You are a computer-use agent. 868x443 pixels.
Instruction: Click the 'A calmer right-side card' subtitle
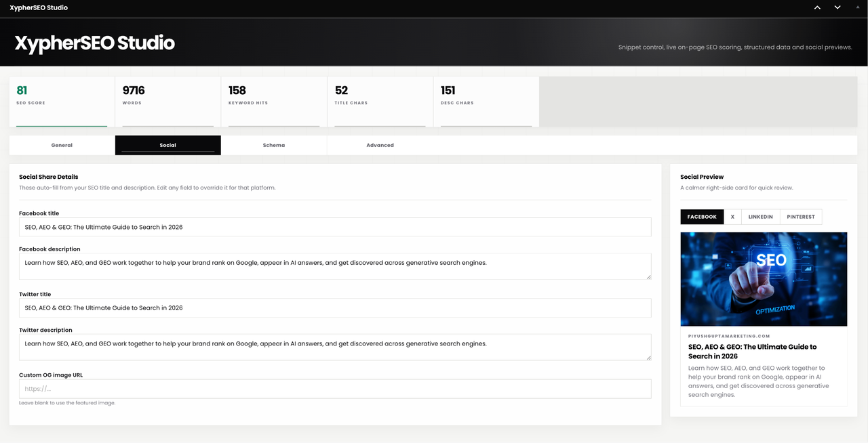736,188
